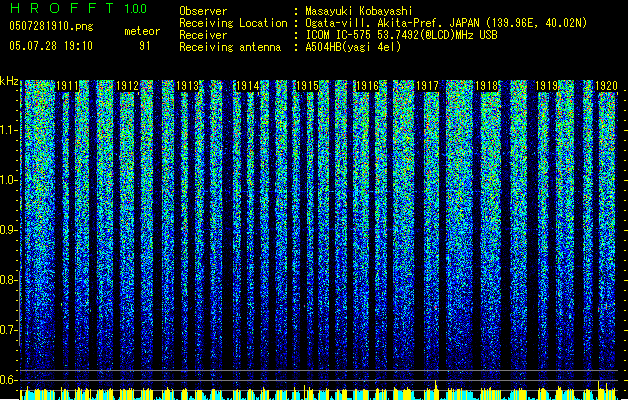Select the 1913 time marker

[187, 86]
